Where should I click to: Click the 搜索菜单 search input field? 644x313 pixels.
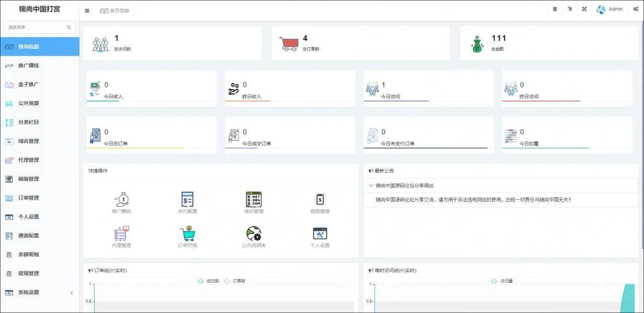click(36, 27)
